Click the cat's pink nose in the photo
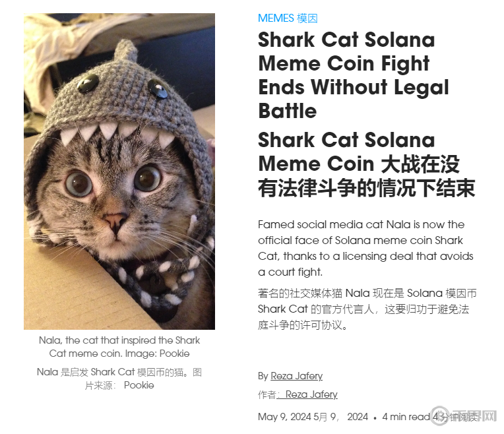Screen dimensions: 504x434 pyautogui.click(x=114, y=220)
